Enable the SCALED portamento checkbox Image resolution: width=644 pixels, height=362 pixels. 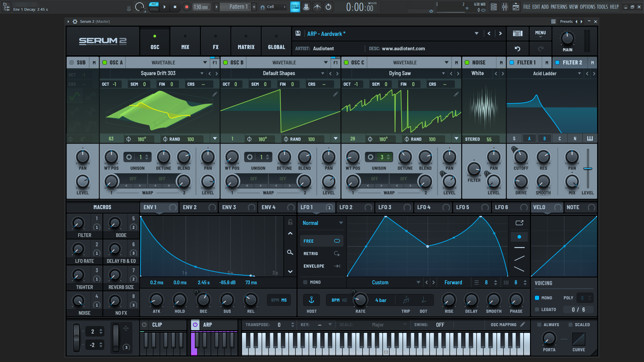570,324
